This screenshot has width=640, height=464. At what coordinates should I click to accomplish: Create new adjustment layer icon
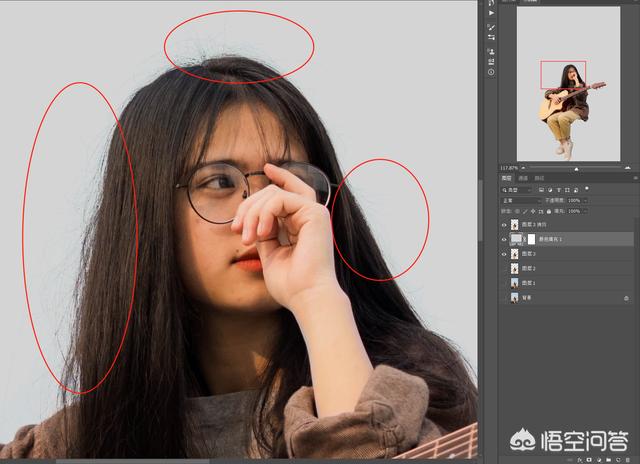click(x=599, y=460)
